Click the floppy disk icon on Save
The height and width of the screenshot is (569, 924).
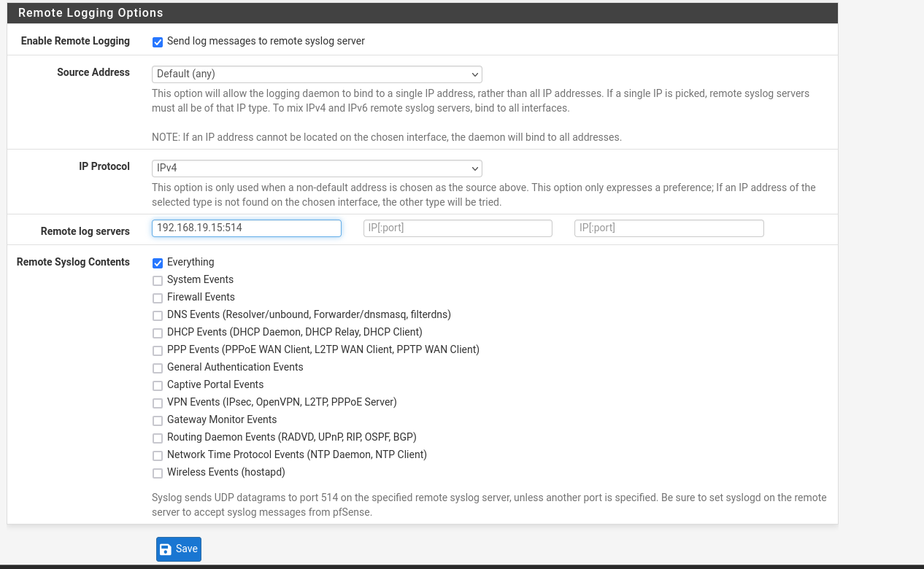click(166, 549)
